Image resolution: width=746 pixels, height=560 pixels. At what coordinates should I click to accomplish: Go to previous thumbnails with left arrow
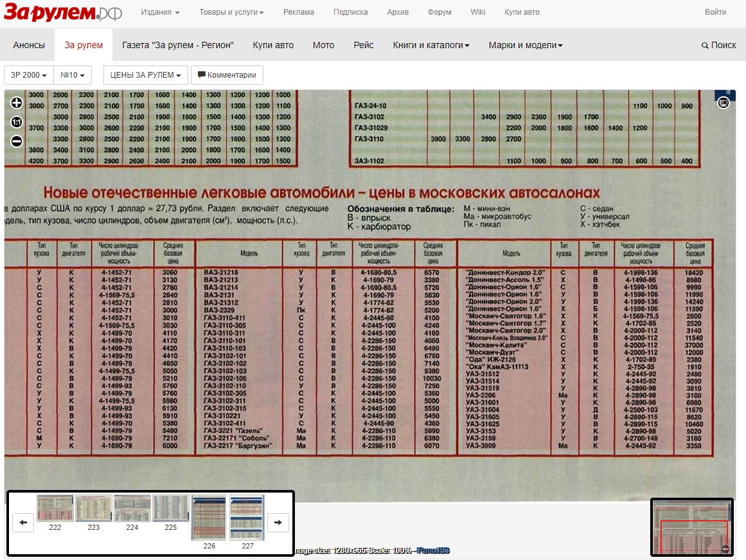[23, 523]
